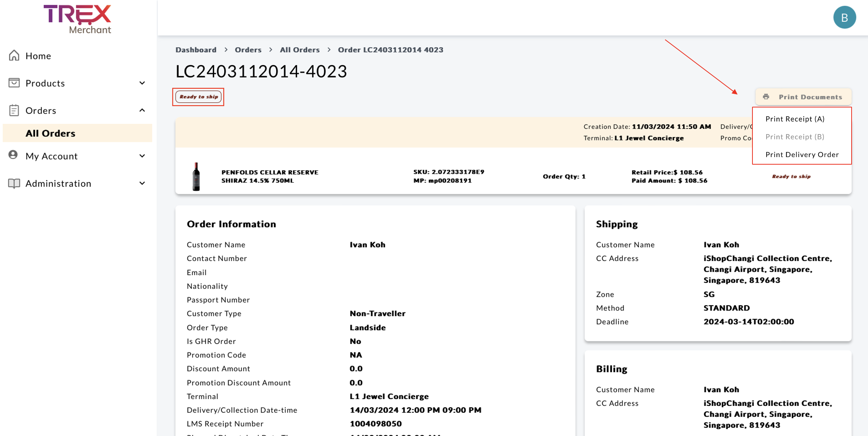Go to Dashboard via breadcrumb
The image size is (868, 436).
(x=196, y=50)
